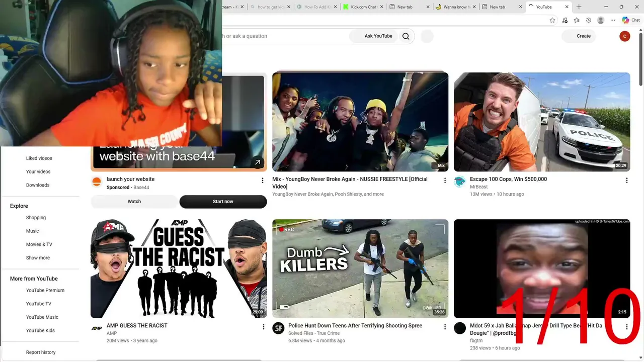Image resolution: width=644 pixels, height=362 pixels.
Task: Open Liked videos in sidebar
Action: (39, 158)
